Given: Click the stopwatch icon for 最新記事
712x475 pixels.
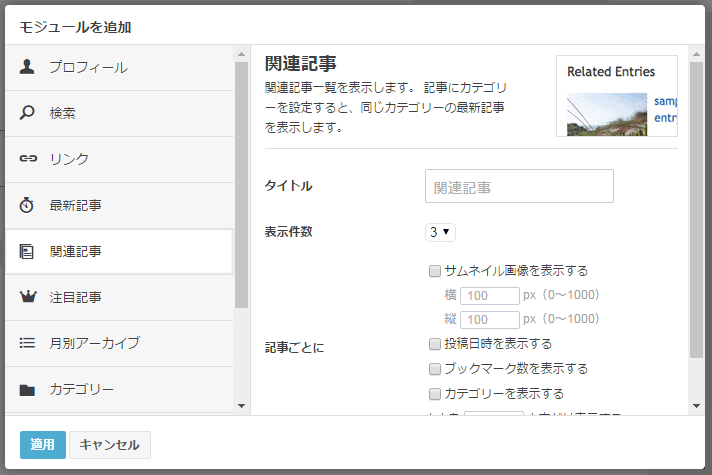Looking at the screenshot, I should coord(26,205).
